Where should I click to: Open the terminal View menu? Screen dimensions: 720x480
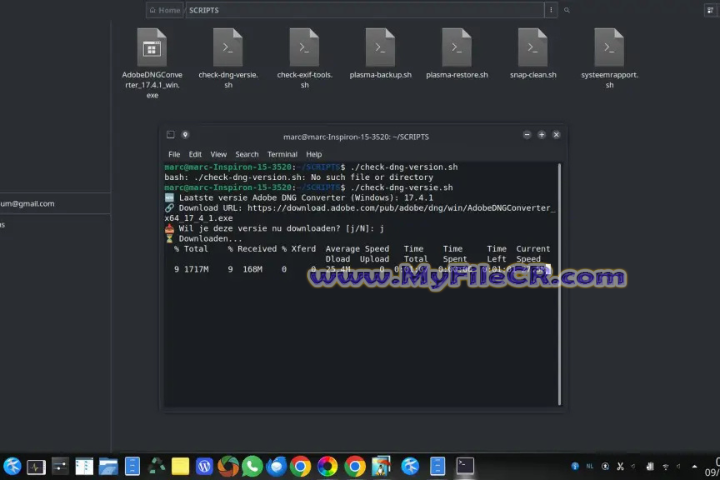click(219, 154)
